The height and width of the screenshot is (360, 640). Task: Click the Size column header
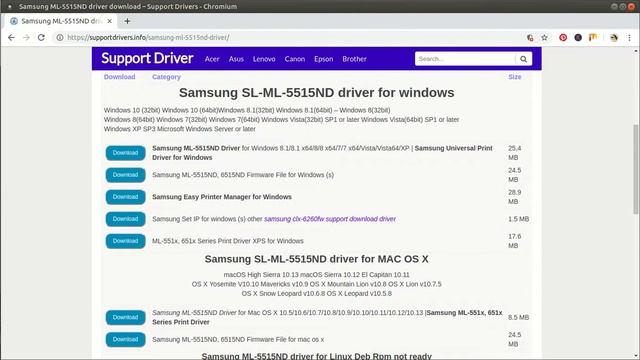point(515,77)
